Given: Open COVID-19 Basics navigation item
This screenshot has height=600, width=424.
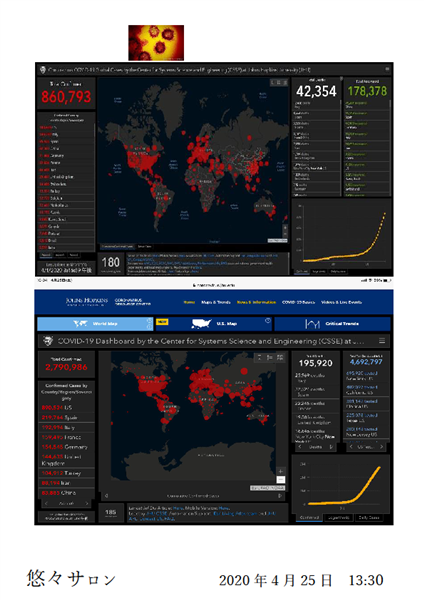Looking at the screenshot, I should [x=298, y=302].
